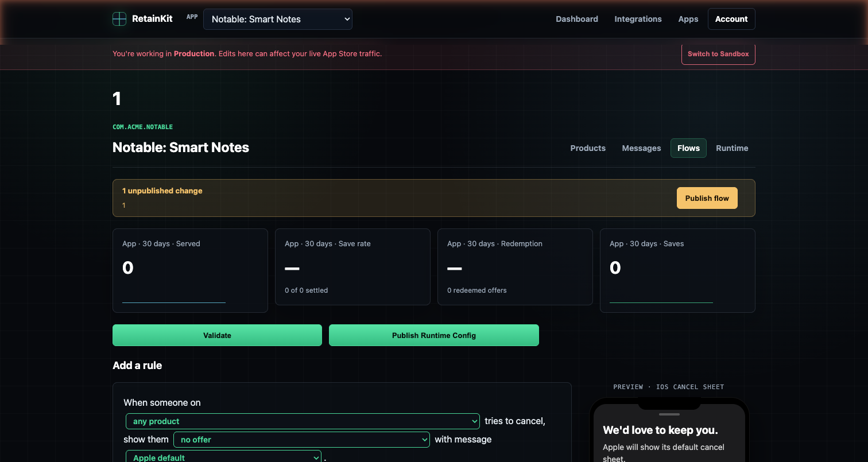
Task: Click the Validate button
Action: [217, 335]
